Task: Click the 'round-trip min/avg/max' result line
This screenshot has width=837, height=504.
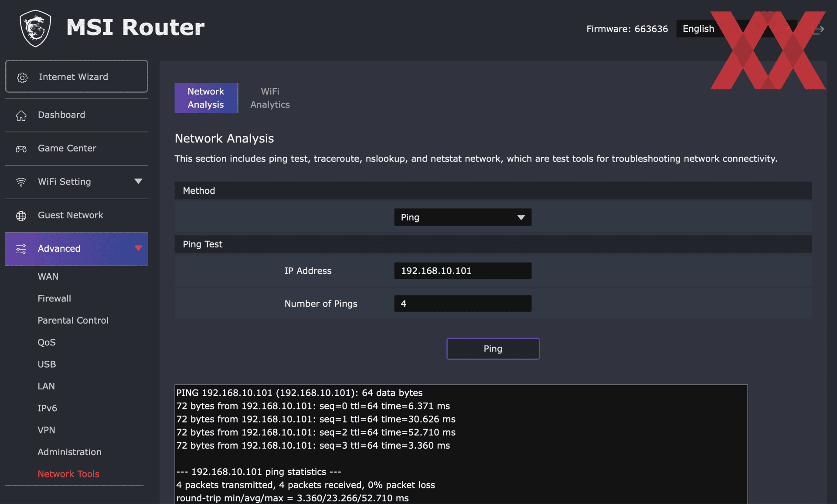Action: point(293,498)
